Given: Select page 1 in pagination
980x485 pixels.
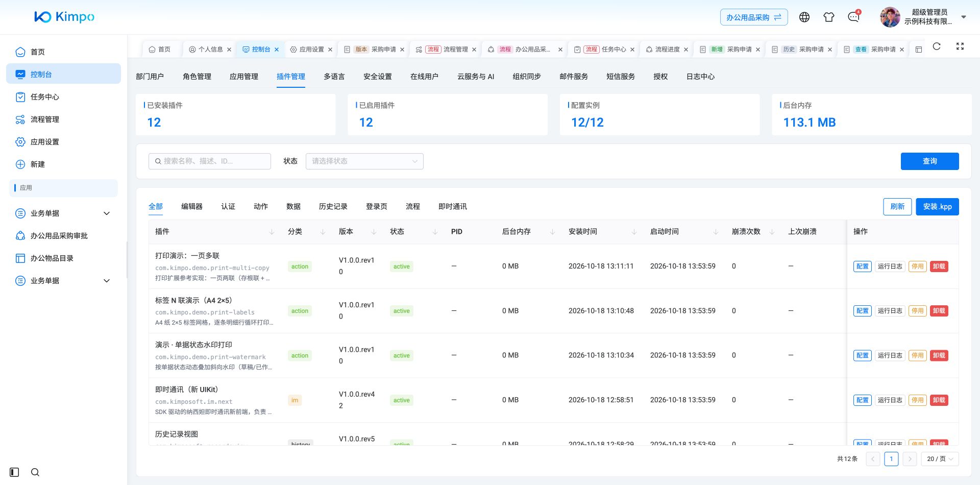Looking at the screenshot, I should 891,459.
